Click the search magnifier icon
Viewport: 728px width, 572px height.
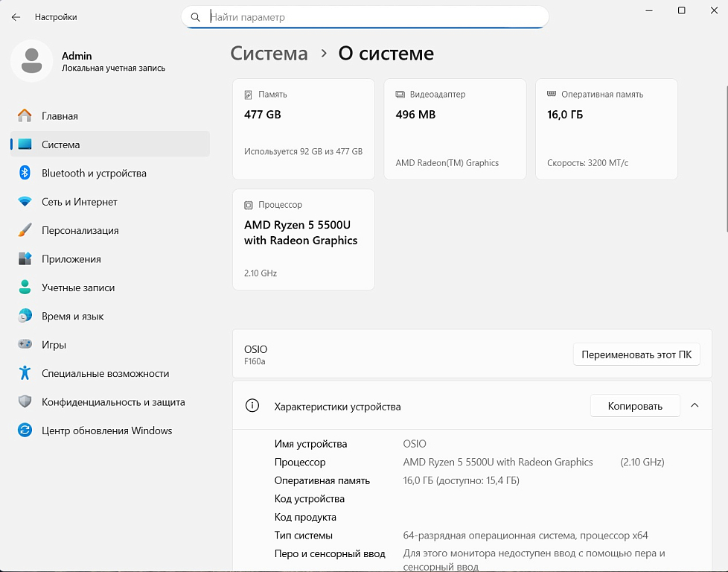click(x=196, y=17)
